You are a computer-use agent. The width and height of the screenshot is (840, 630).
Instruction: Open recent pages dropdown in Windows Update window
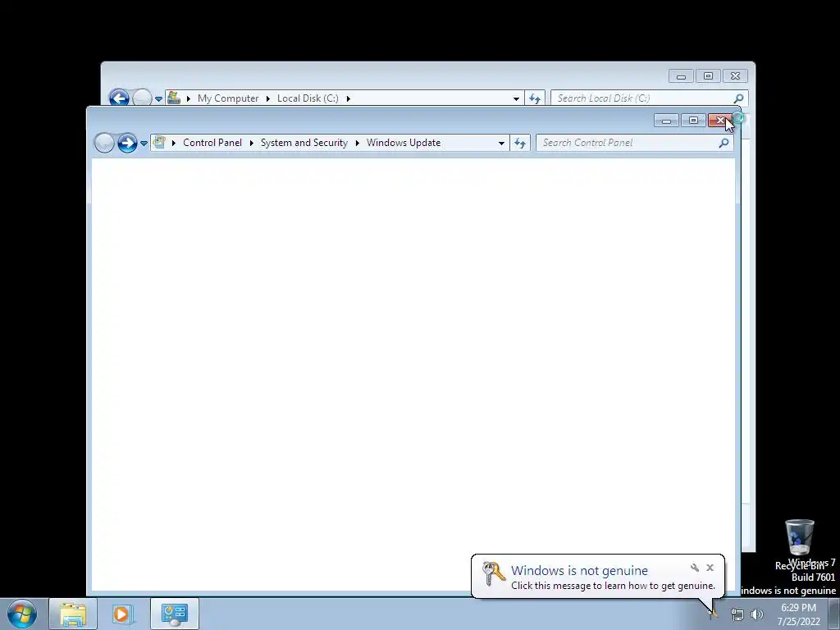coord(144,144)
